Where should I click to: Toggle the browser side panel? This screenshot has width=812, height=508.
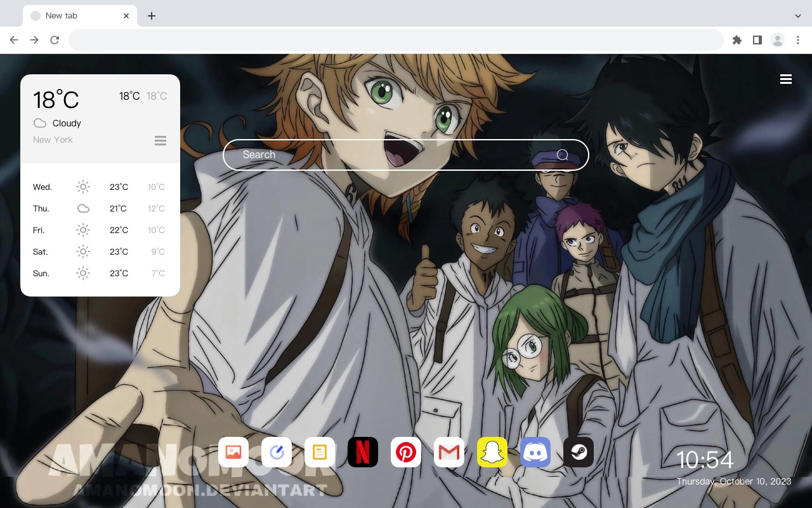click(757, 40)
